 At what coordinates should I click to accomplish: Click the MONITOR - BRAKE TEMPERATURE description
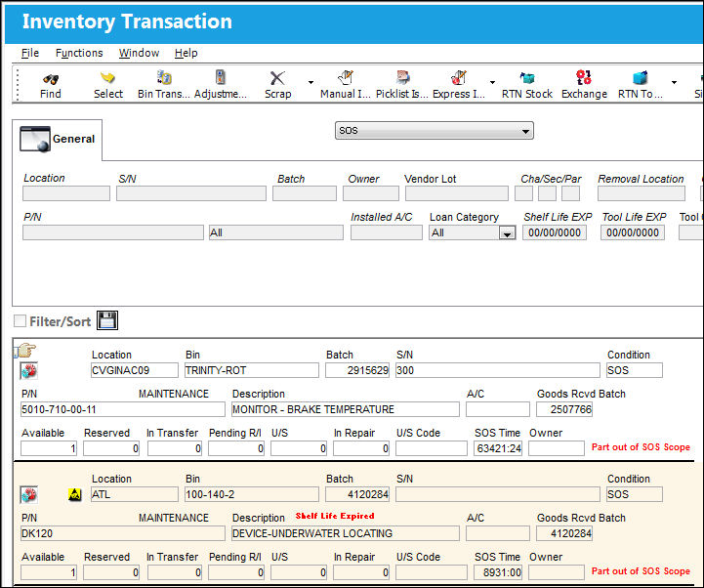point(346,409)
